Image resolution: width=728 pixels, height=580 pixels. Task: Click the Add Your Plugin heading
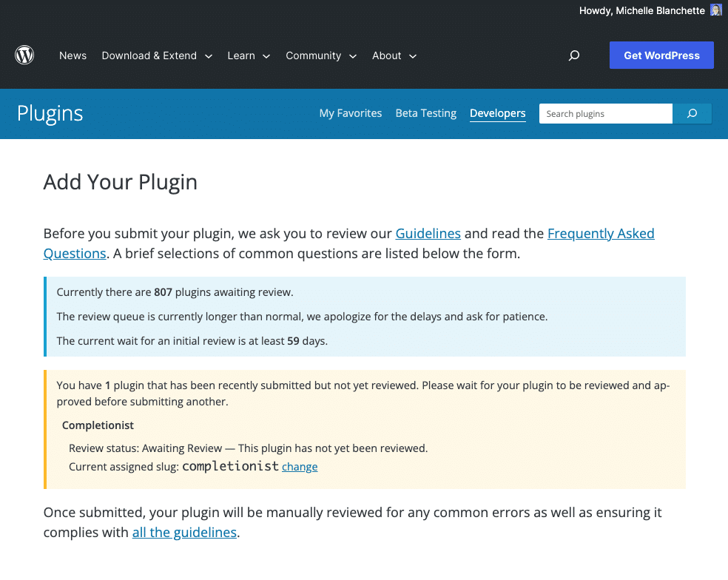(121, 182)
